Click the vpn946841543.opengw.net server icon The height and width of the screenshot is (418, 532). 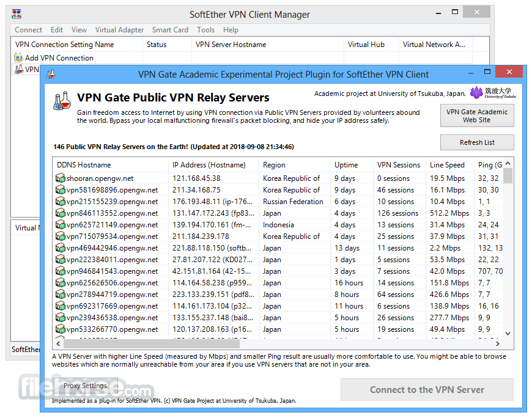[60, 271]
